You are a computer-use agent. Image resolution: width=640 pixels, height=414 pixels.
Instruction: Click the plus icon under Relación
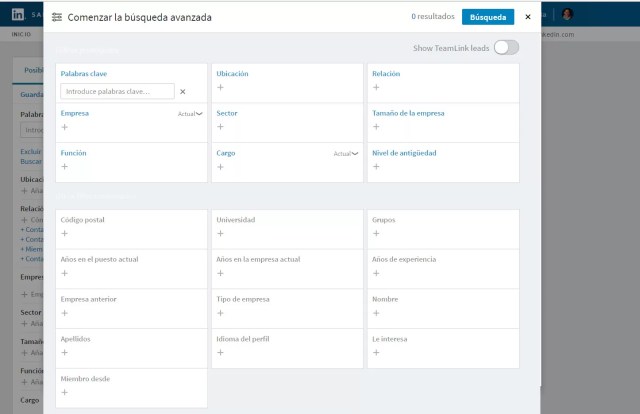(x=376, y=87)
